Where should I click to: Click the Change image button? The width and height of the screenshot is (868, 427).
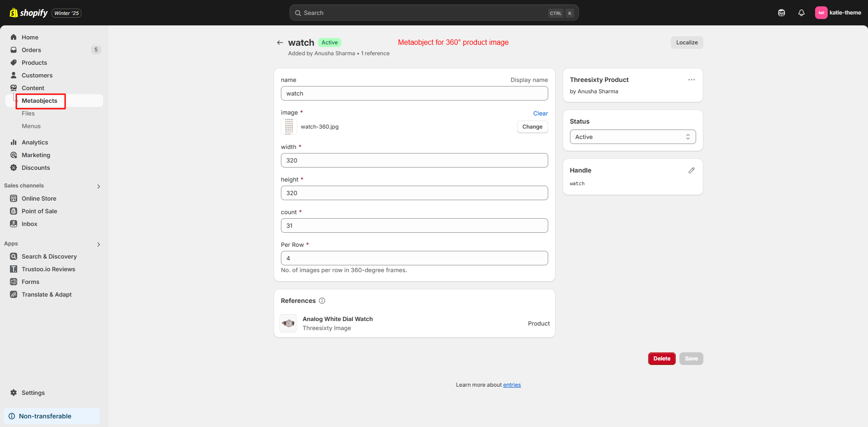[532, 127]
